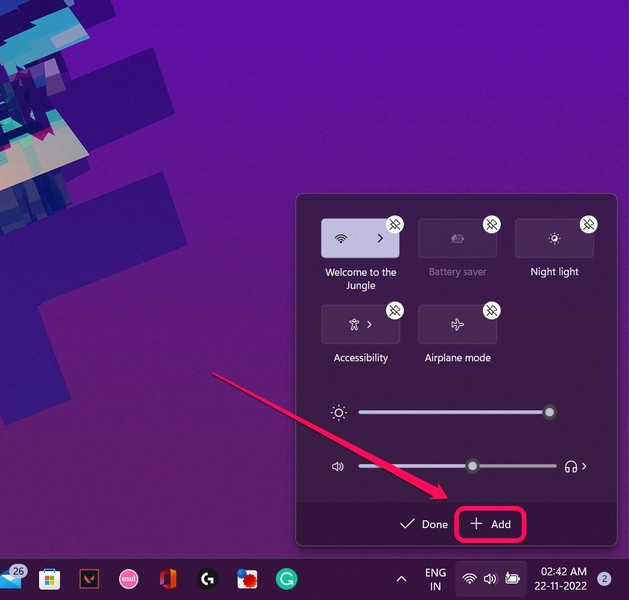The height and width of the screenshot is (600, 629).
Task: Click Add to add a quick setting
Action: (x=490, y=524)
